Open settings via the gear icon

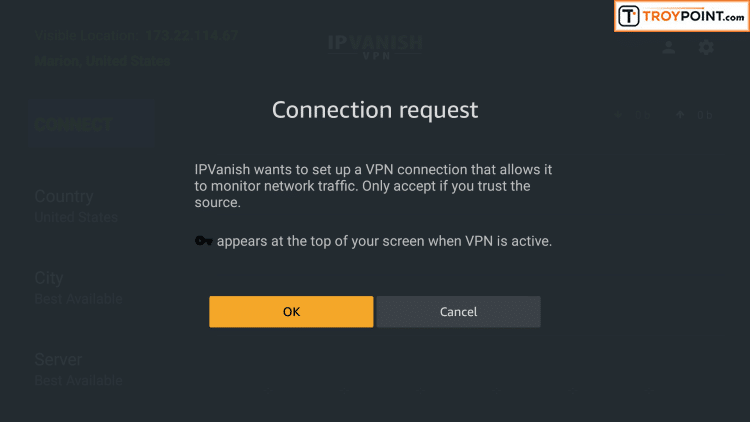[x=706, y=47]
